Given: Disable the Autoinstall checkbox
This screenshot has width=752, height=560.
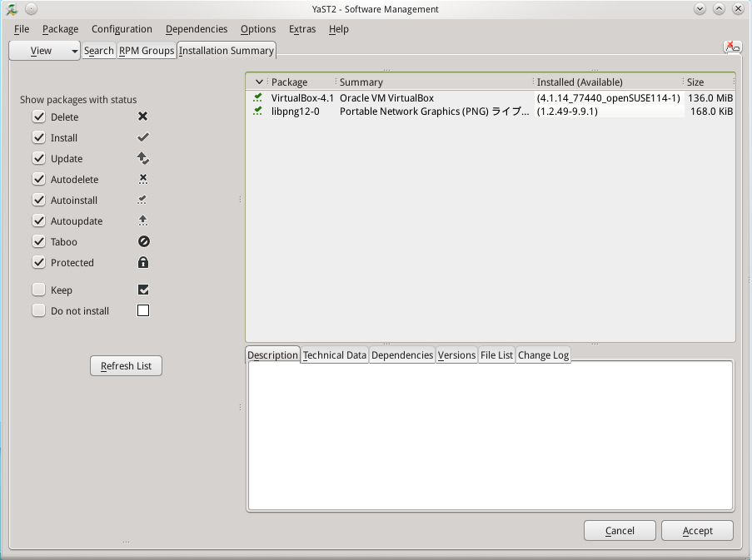Looking at the screenshot, I should [39, 200].
